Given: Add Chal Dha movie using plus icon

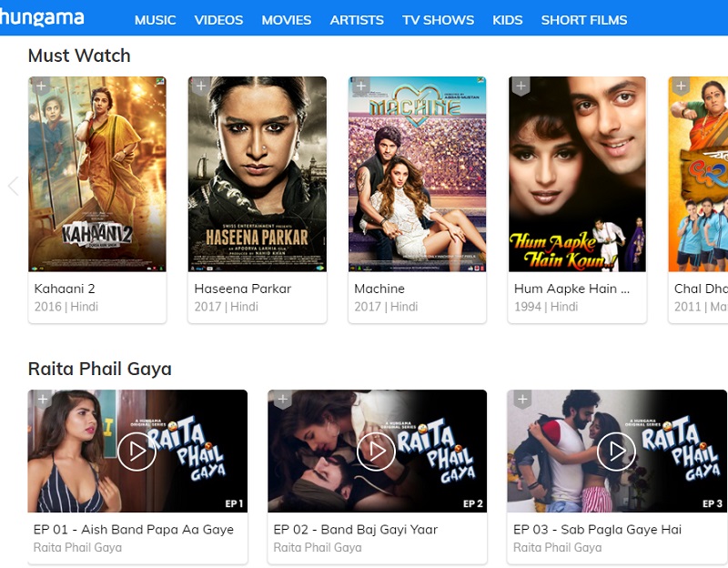Looking at the screenshot, I should (681, 86).
